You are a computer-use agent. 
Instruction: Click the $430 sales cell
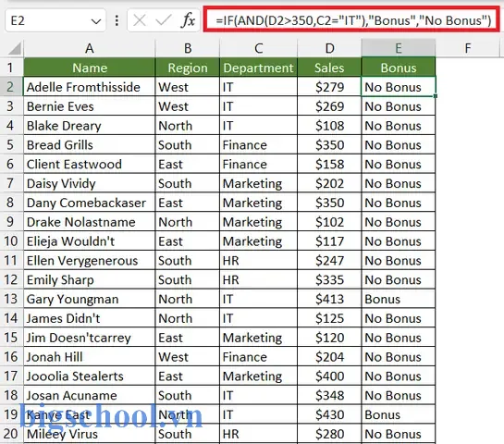329,414
